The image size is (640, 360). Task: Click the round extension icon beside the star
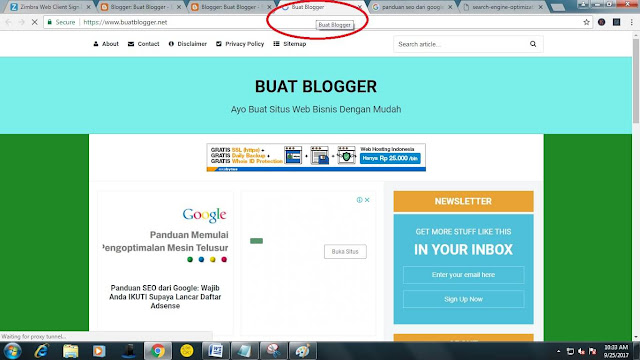tap(602, 22)
